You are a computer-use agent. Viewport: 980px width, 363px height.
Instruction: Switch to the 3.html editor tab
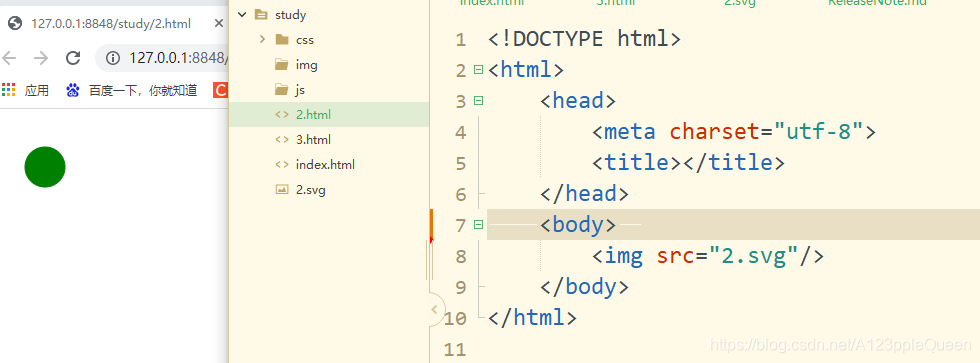[x=616, y=2]
